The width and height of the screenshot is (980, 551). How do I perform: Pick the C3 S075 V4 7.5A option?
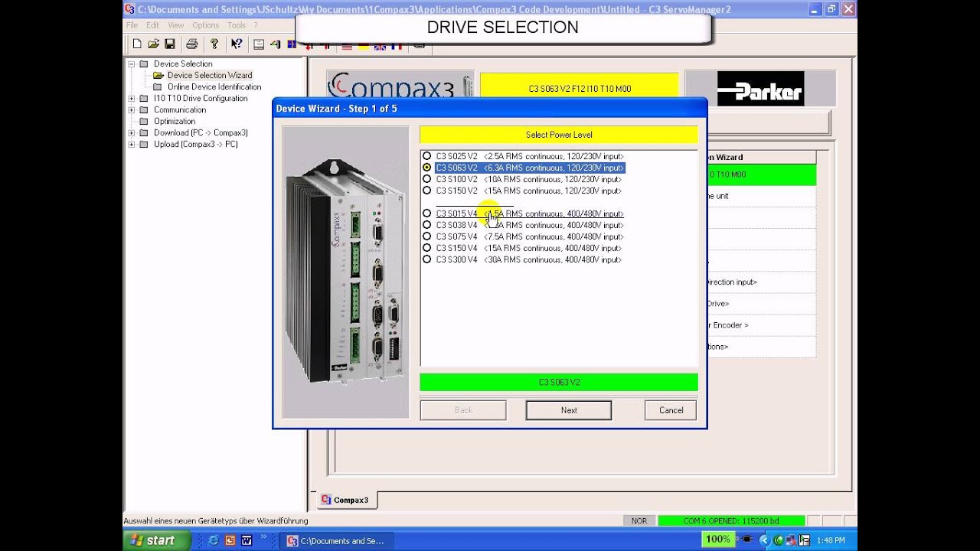coord(426,236)
